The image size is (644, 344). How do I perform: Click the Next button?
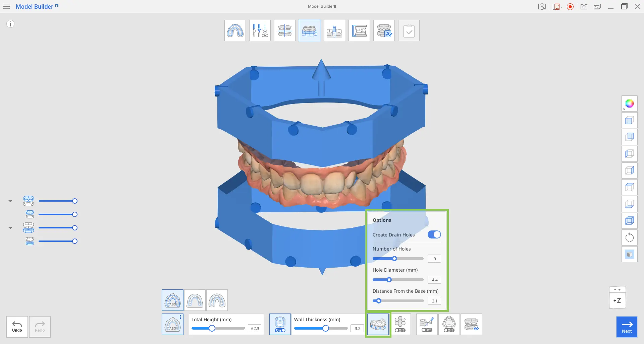627,327
